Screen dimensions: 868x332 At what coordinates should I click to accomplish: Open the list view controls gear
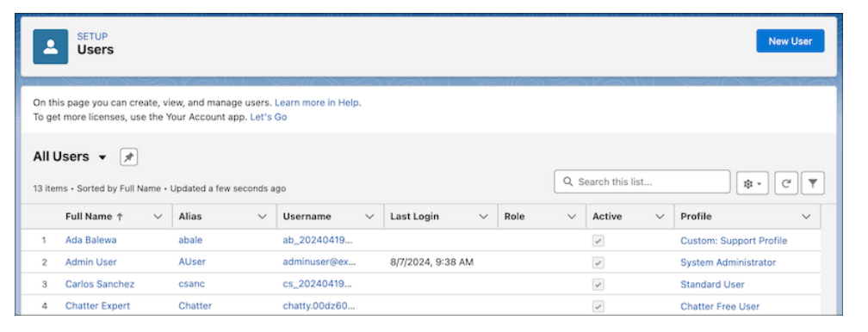tap(752, 184)
